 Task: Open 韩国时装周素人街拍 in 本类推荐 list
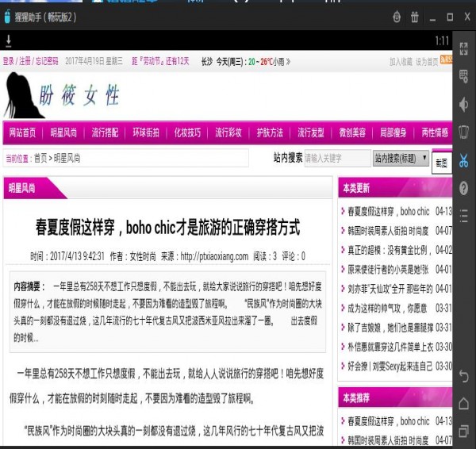[x=388, y=440]
